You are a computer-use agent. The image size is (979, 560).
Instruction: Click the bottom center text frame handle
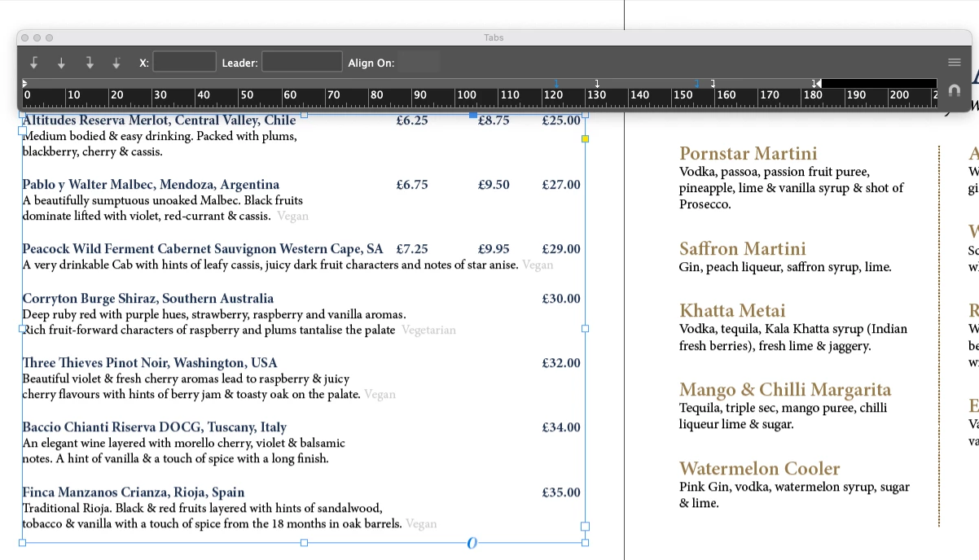click(x=304, y=542)
